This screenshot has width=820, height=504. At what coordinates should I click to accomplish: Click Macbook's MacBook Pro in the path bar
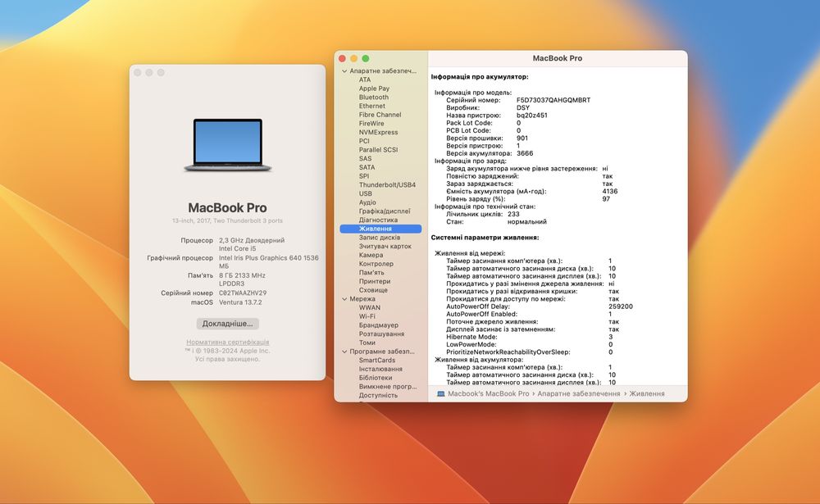pyautogui.click(x=489, y=393)
